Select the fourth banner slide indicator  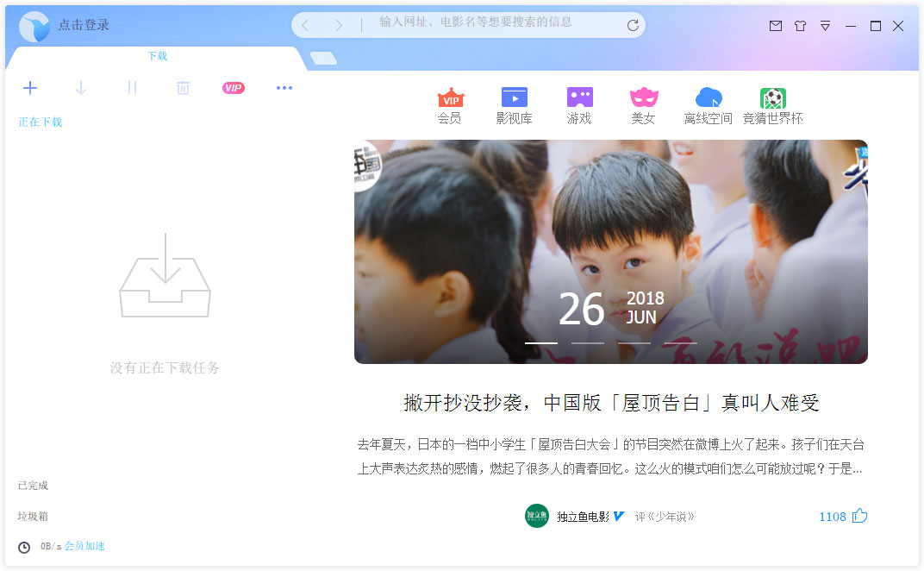tap(681, 342)
